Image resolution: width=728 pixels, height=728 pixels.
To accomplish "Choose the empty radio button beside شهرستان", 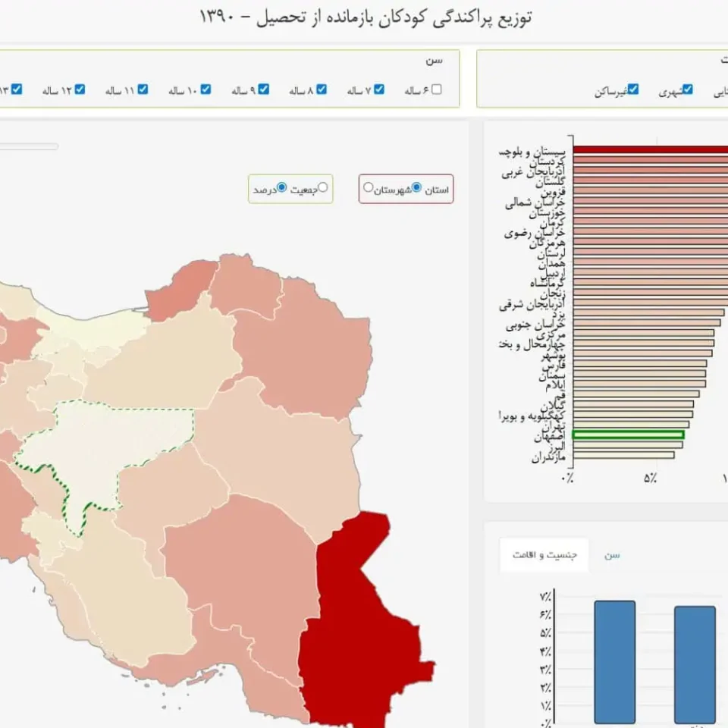I will coord(369,187).
